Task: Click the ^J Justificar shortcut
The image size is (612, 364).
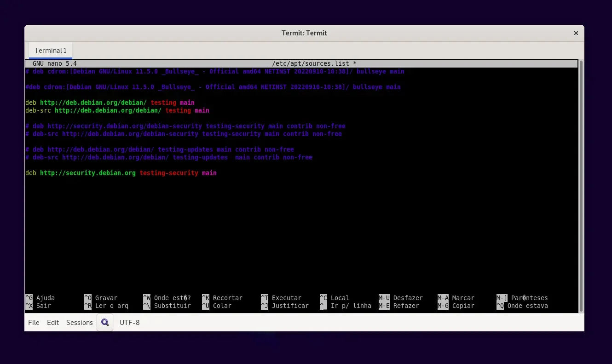Action: [x=285, y=306]
